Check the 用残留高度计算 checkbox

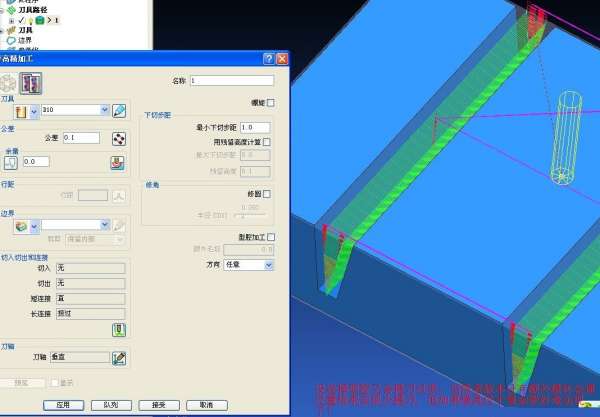(267, 142)
